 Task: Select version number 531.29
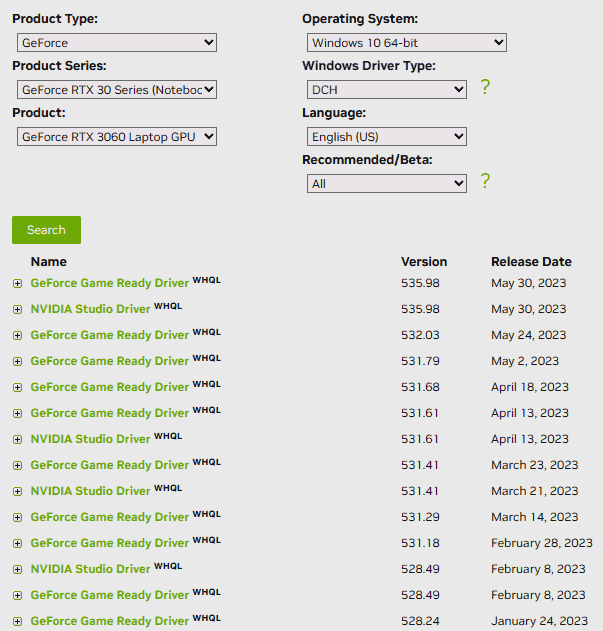point(420,517)
